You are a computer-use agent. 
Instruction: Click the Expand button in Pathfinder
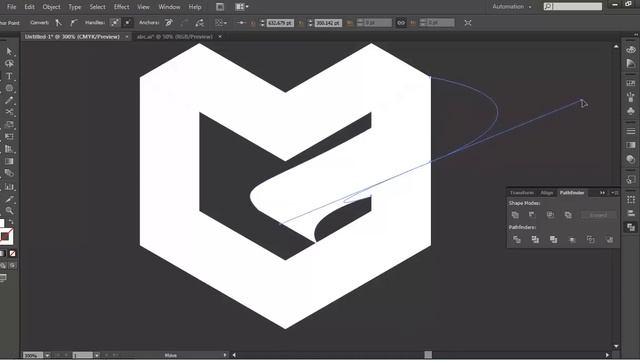click(598, 215)
